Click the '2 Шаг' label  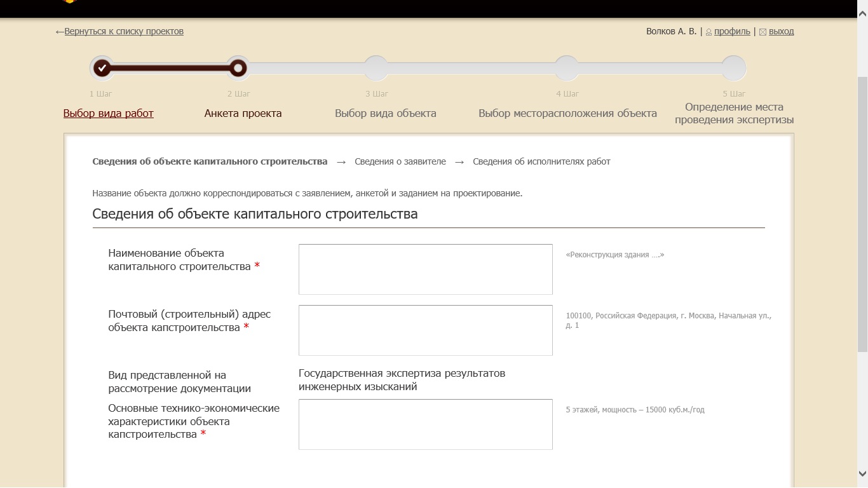pos(238,94)
